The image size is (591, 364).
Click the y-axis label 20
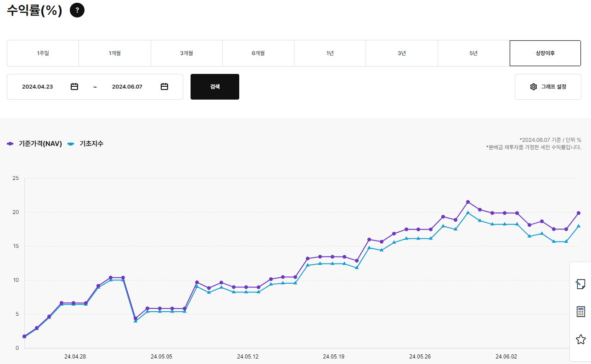[x=16, y=212]
